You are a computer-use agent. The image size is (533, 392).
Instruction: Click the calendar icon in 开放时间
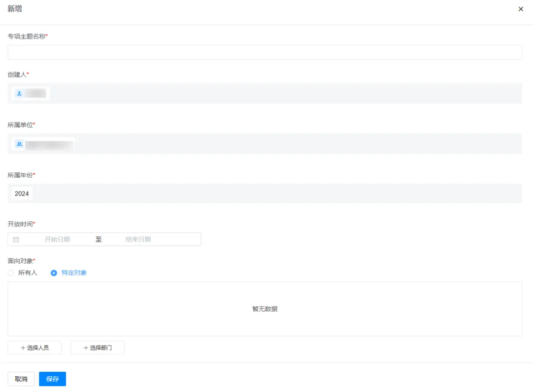point(16,239)
